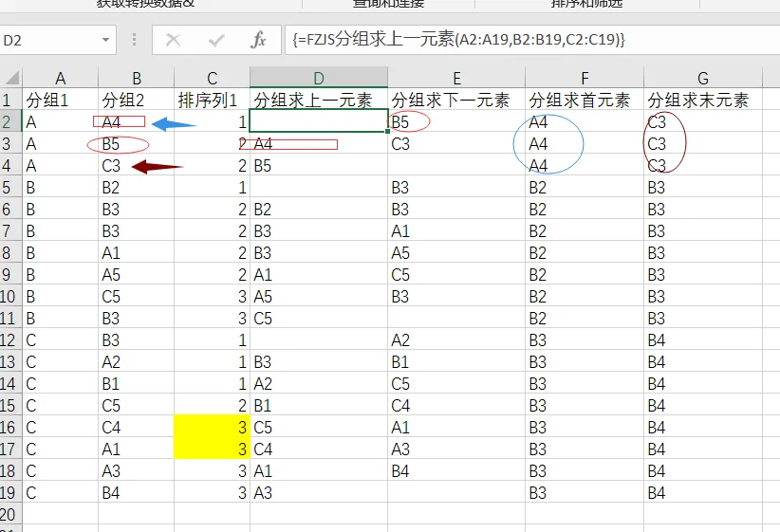This screenshot has width=780, height=532.
Task: Click cell D17 containing C4
Action: coord(319,449)
